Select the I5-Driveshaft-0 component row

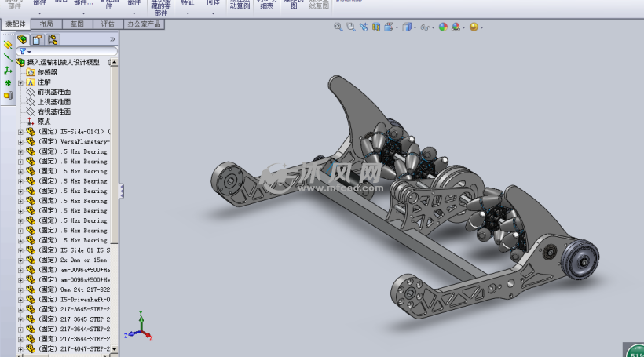pos(68,300)
